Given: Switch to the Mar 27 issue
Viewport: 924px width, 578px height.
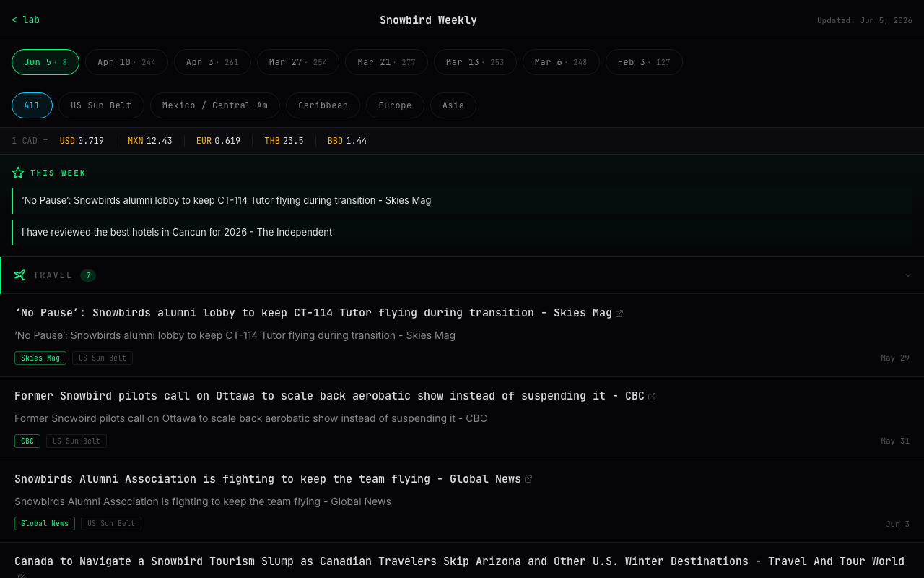Looking at the screenshot, I should (298, 62).
